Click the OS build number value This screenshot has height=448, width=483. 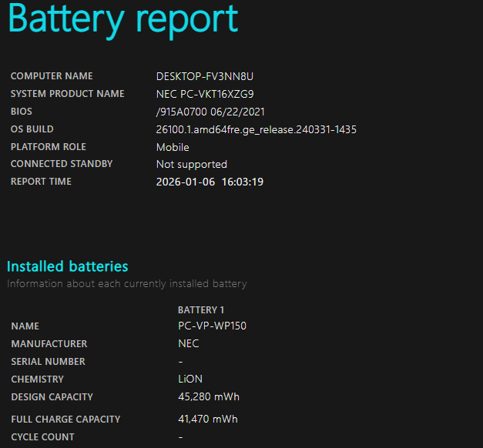pos(256,129)
